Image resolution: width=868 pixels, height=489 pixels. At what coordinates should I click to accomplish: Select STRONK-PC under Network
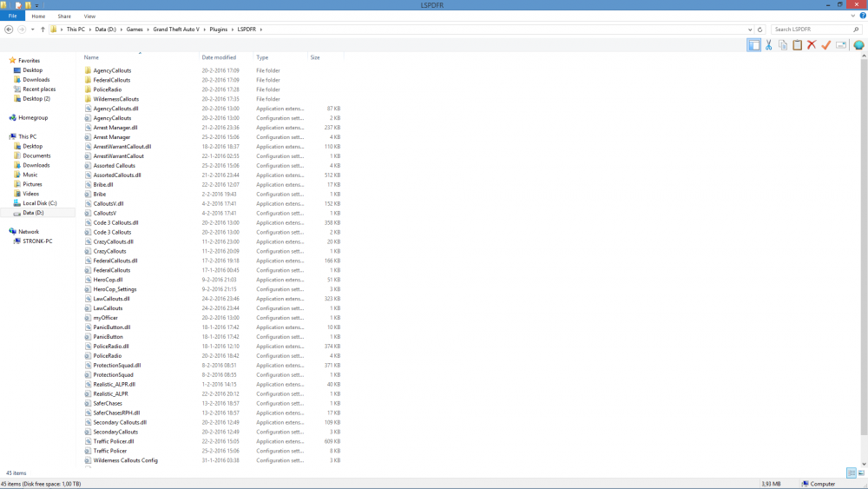[37, 241]
